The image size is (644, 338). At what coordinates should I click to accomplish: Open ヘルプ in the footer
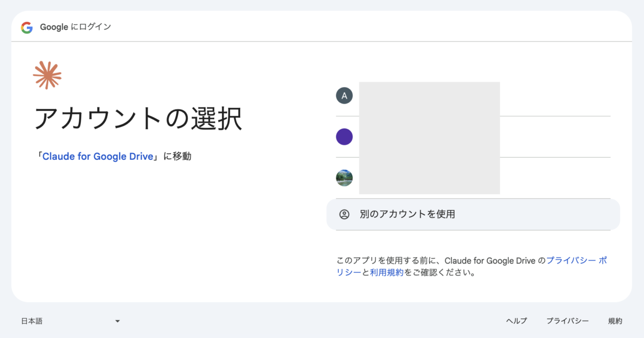[x=516, y=321]
